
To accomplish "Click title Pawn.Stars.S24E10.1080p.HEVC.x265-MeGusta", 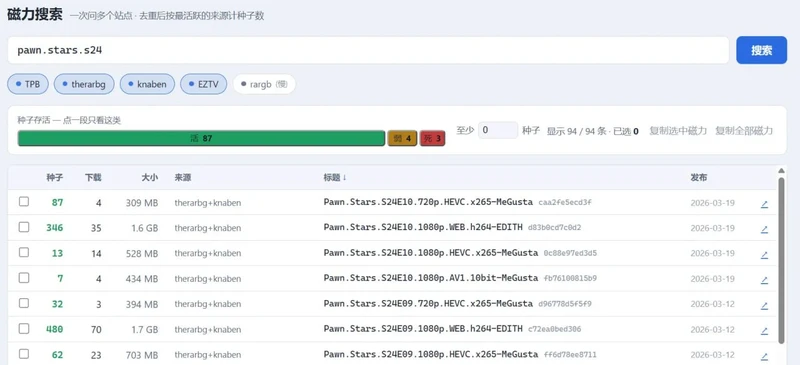I will pos(431,253).
